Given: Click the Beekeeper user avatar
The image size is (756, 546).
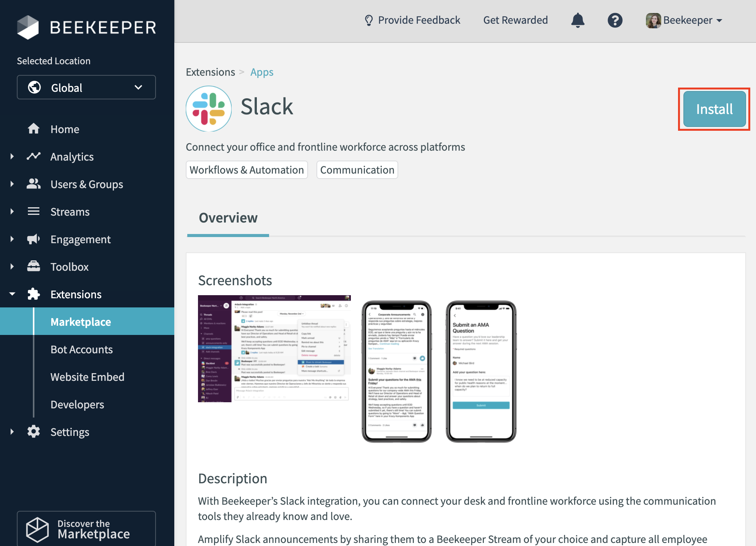Looking at the screenshot, I should coord(653,20).
